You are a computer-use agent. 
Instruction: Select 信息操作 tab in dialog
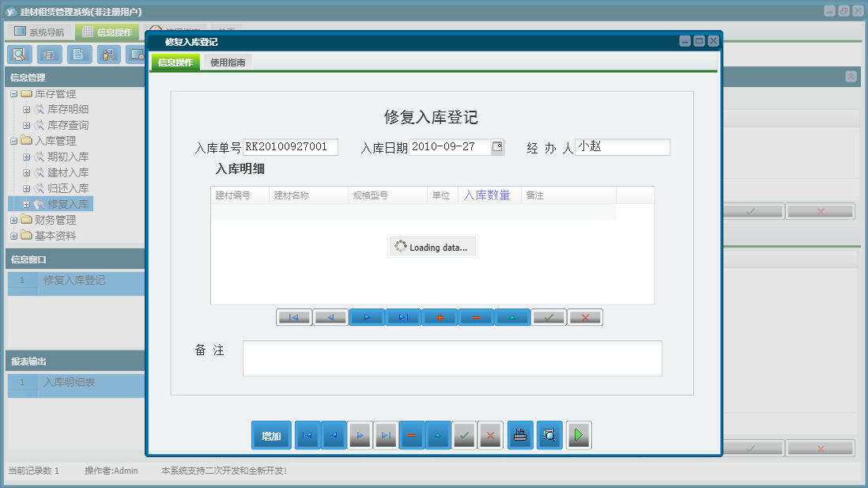click(x=175, y=62)
